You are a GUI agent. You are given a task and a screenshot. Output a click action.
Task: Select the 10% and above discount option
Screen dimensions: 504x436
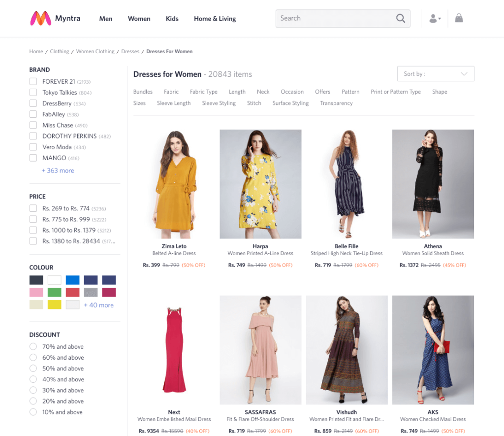point(33,412)
